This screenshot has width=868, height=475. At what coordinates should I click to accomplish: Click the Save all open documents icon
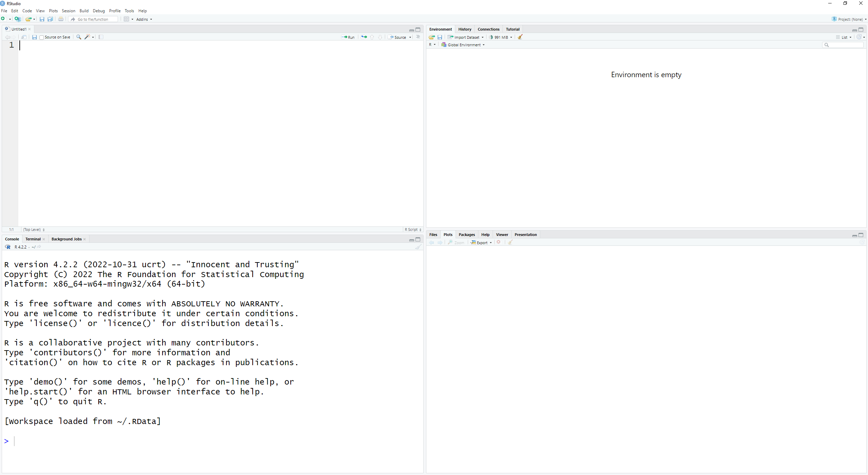[50, 19]
